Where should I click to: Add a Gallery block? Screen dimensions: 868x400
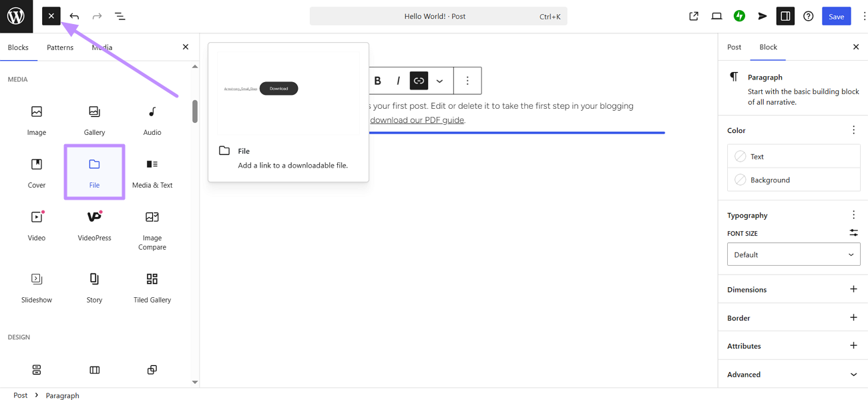click(x=93, y=120)
